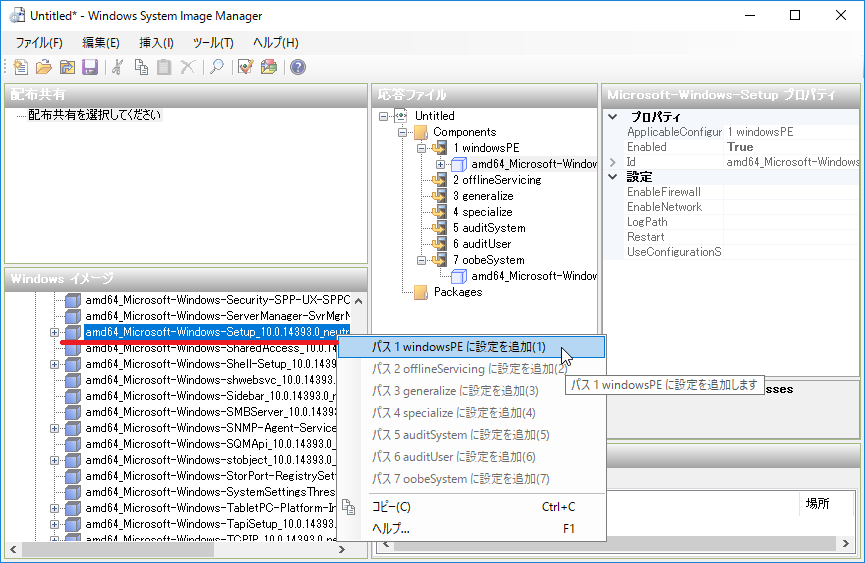Click the 4 specialize pass icon

click(440, 212)
